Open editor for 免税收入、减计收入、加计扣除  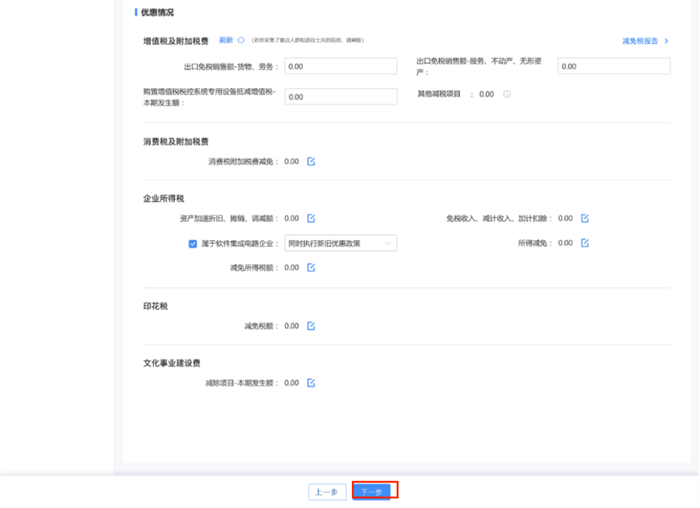[585, 218]
